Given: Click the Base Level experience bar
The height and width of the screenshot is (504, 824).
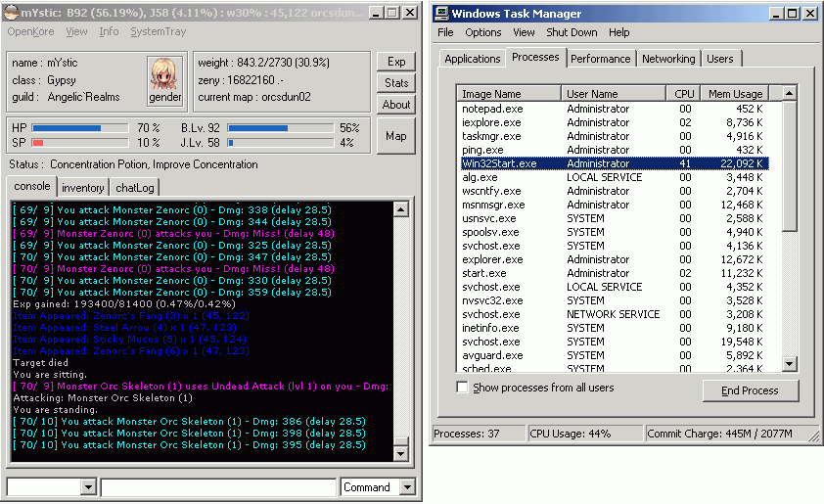Looking at the screenshot, I should [281, 127].
